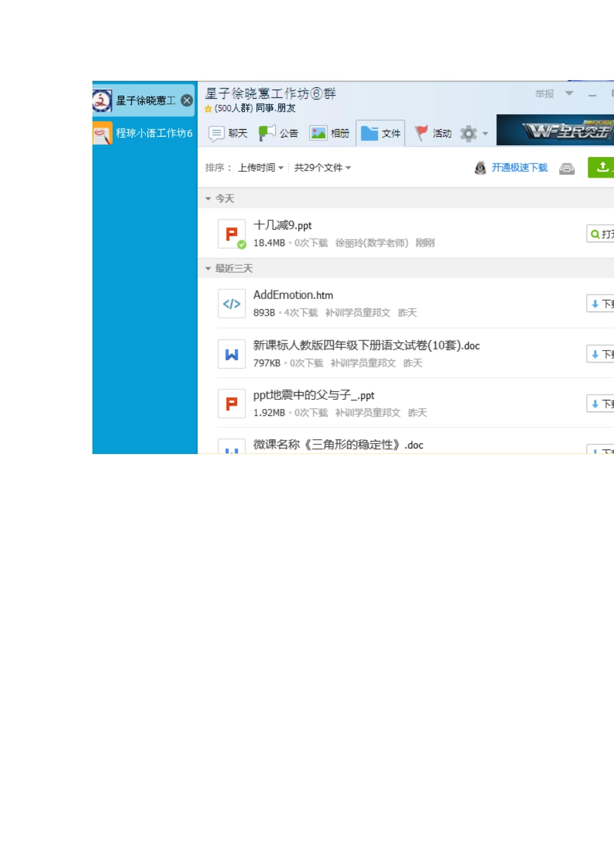Collapse the 最近三天 file group
614x868 pixels.
208,269
